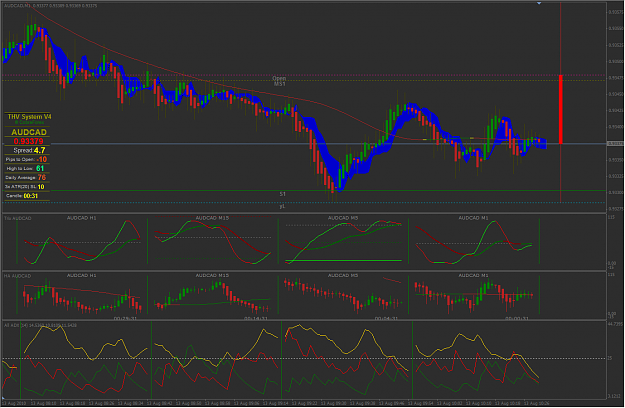This screenshot has height=408, width=625.
Task: Click the THV System V4 label
Action: 29,116
